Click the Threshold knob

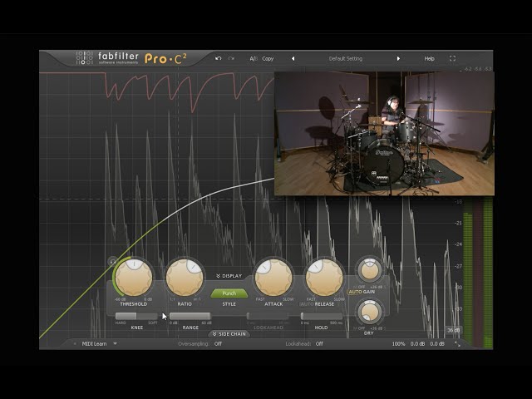[134, 278]
